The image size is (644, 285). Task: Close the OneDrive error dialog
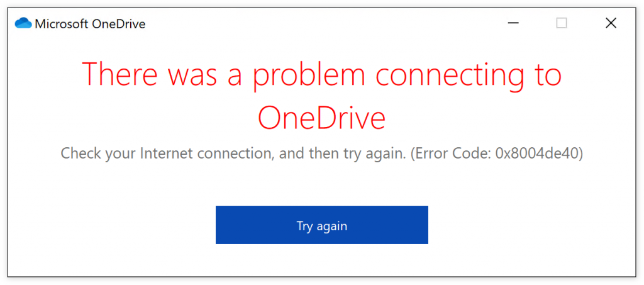tap(611, 23)
